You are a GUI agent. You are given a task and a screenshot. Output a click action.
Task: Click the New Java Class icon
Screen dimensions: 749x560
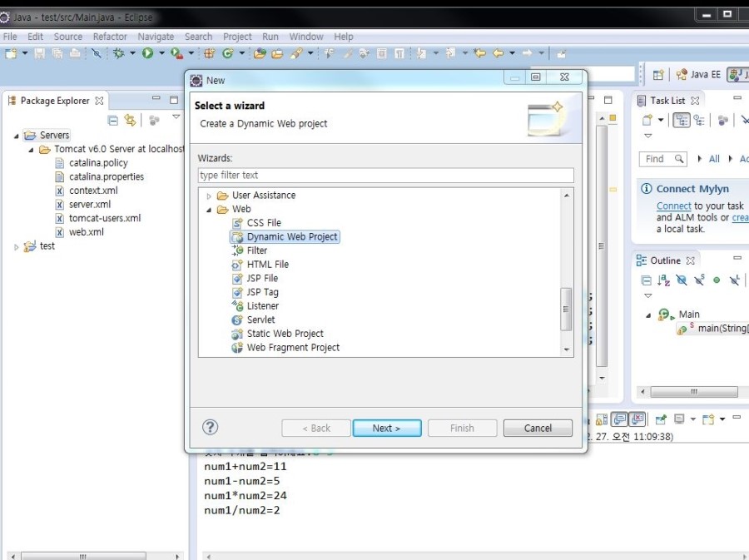click(x=227, y=53)
